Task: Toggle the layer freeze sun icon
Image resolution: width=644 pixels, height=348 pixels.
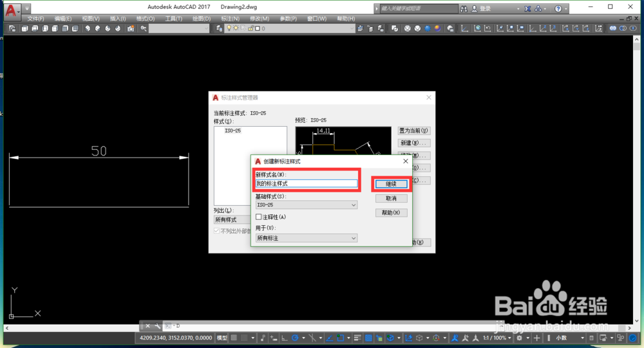Action: 236,28
